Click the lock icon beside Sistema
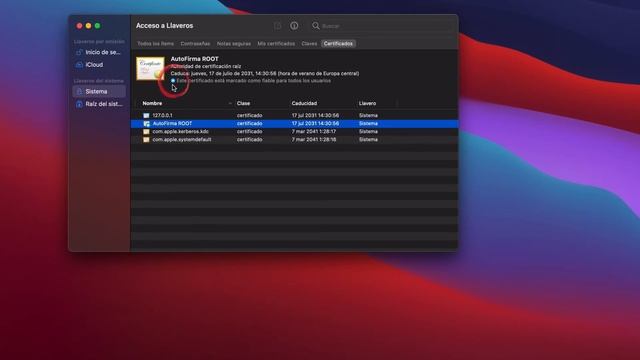 (x=79, y=91)
